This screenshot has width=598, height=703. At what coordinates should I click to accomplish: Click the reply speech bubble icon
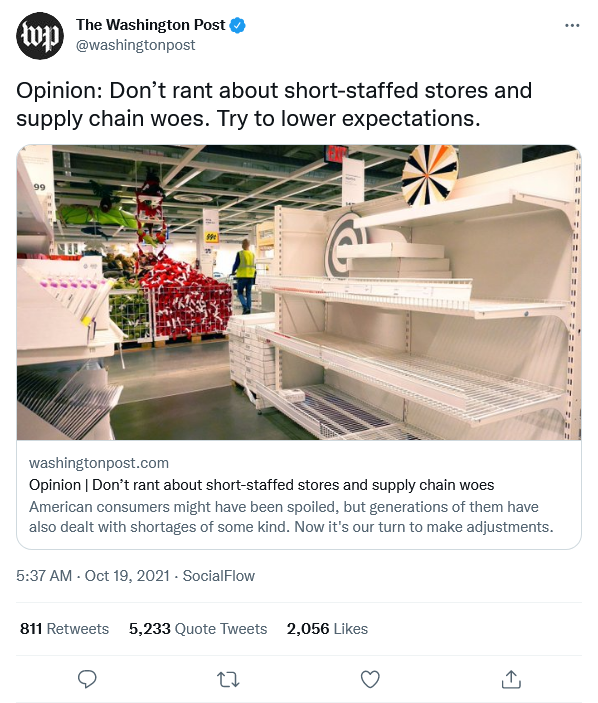pyautogui.click(x=87, y=679)
